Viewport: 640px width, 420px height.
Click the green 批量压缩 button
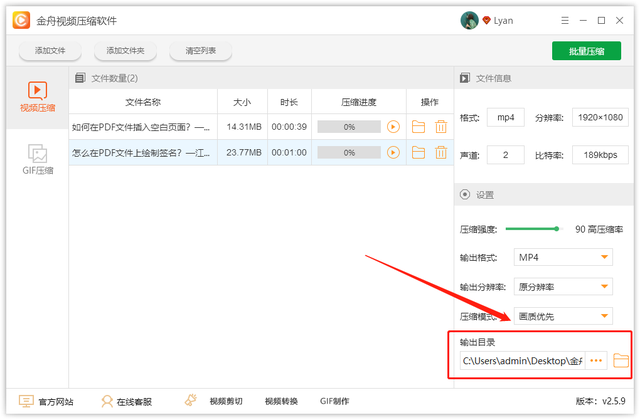586,51
